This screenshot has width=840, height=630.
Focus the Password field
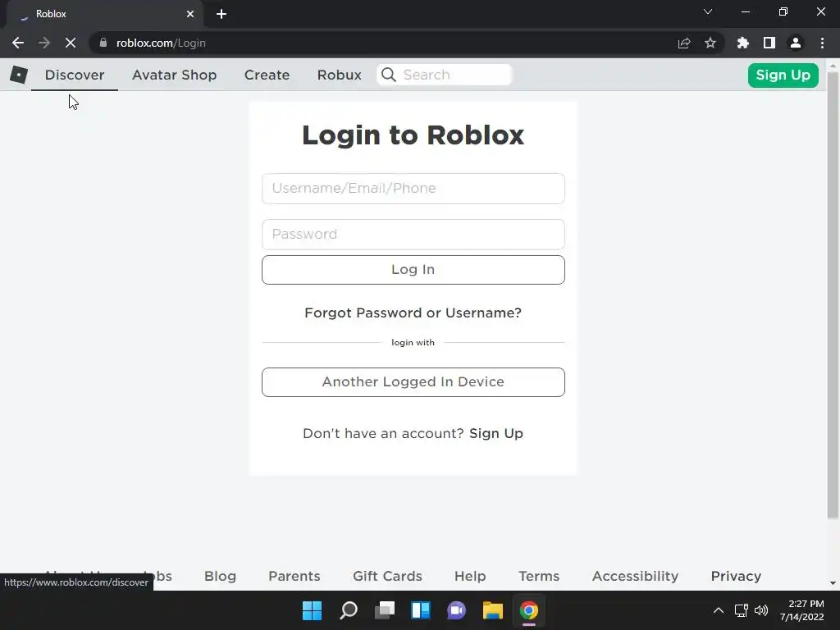click(x=413, y=234)
